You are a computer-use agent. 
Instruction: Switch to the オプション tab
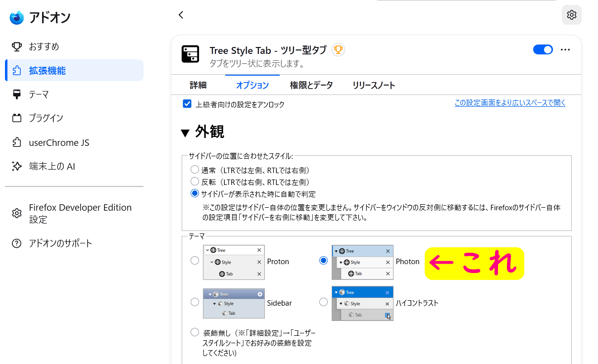click(252, 85)
